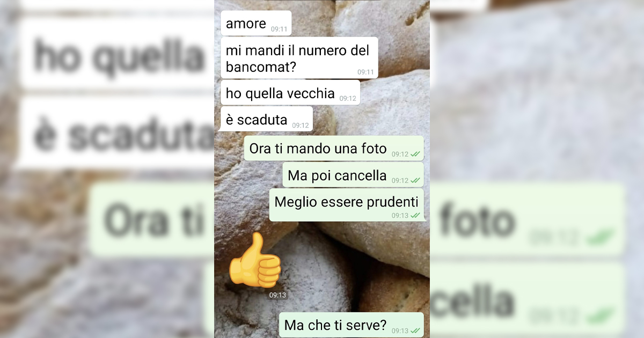Select the 'ho quella vecchia' message
This screenshot has width=644, height=338.
(290, 93)
